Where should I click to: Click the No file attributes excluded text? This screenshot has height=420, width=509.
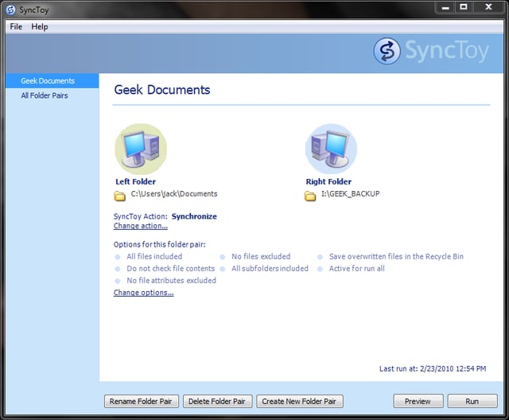tap(172, 281)
